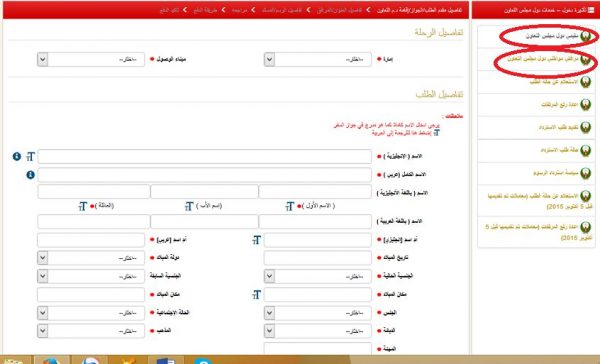Click translate icon beside mother's English name field
Viewport: 600px width, 364px height.
[256, 240]
